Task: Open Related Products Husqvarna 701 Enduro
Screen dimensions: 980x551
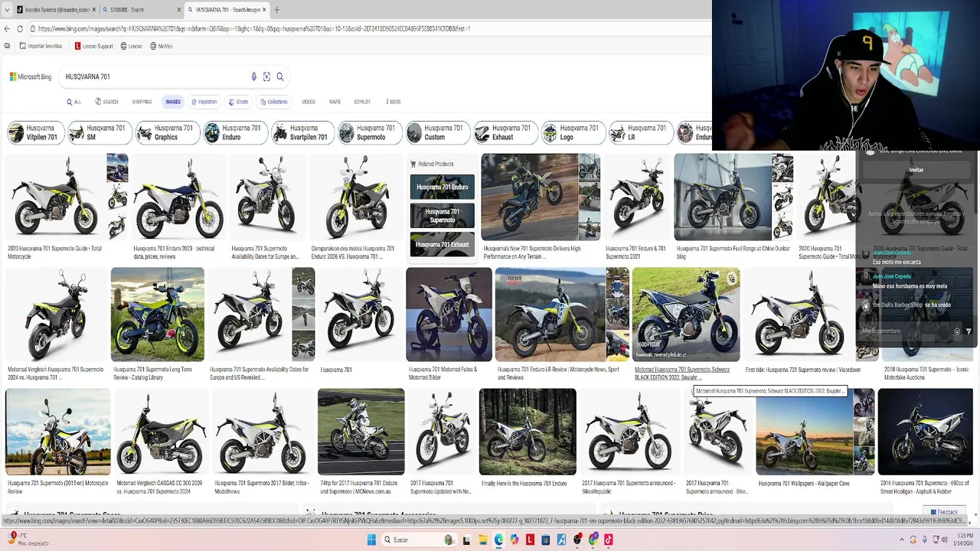Action: [443, 187]
